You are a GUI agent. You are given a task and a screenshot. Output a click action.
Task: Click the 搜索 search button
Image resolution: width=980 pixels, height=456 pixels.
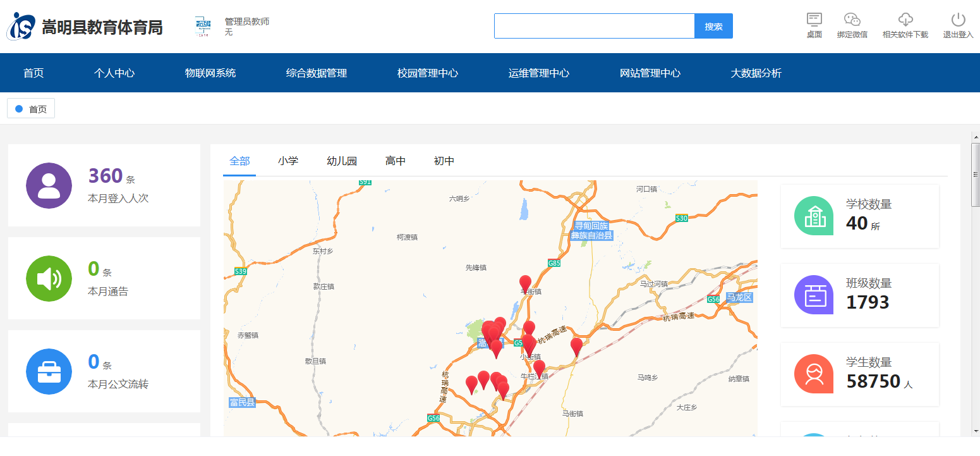[713, 26]
